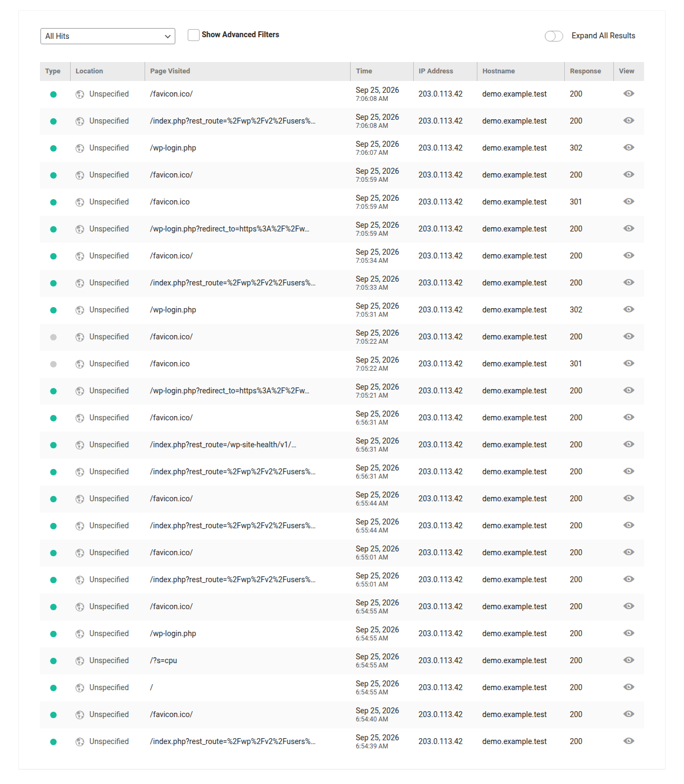684x784 pixels.
Task: Click the globe icon in the wp-site-health row
Action: [80, 445]
